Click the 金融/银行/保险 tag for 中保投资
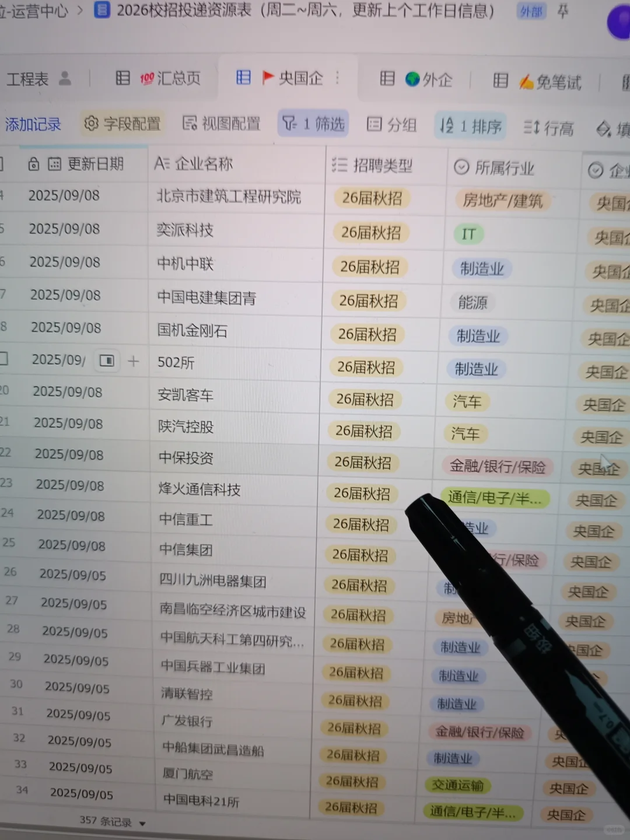Image resolution: width=630 pixels, height=840 pixels. tap(498, 466)
